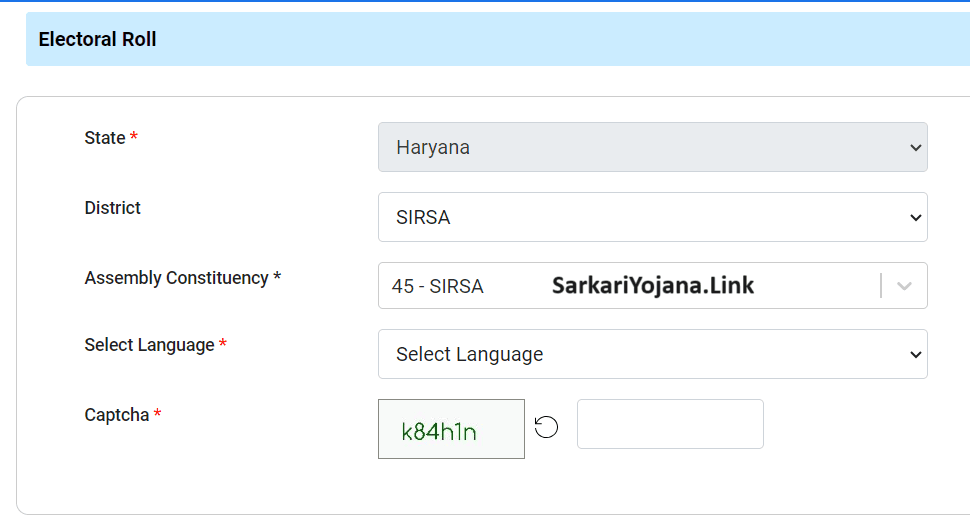Click the captcha refresh icon
Screen dimensions: 970x527
coord(546,428)
